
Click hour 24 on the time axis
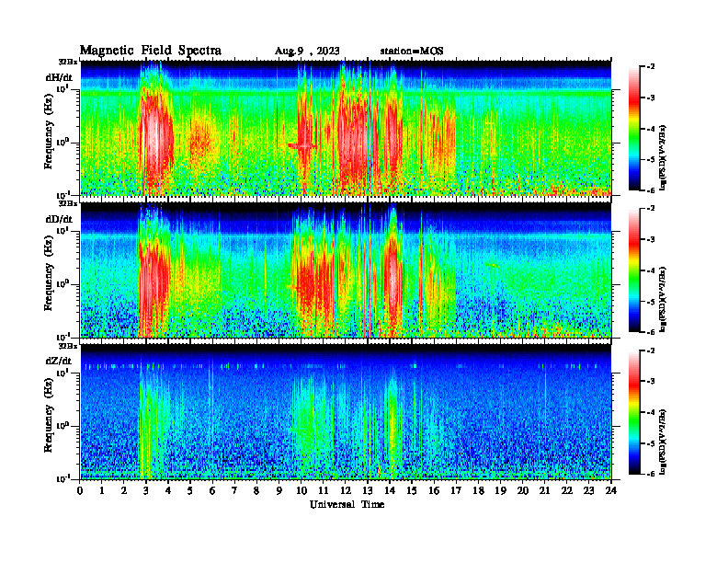(611, 491)
